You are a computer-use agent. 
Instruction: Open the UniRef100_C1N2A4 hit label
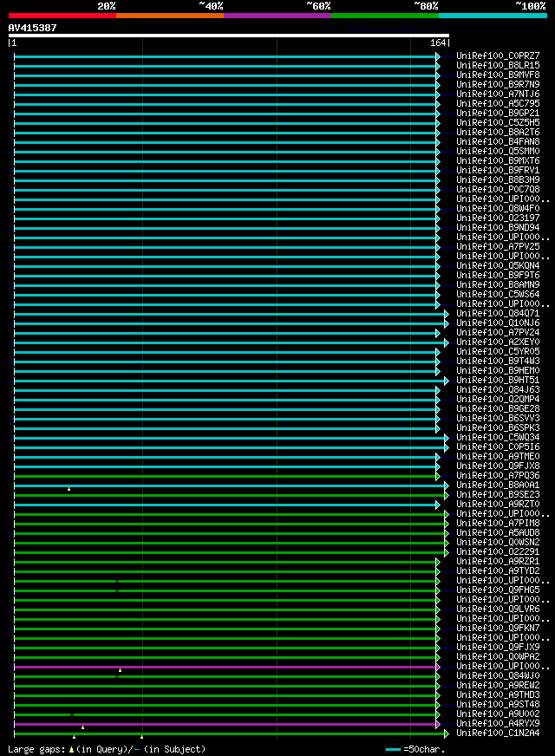coord(498,733)
